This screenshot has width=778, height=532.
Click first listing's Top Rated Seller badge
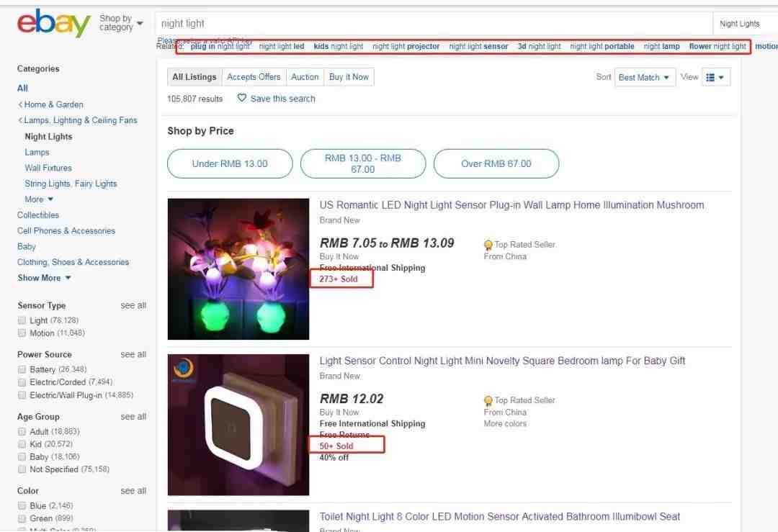click(488, 245)
